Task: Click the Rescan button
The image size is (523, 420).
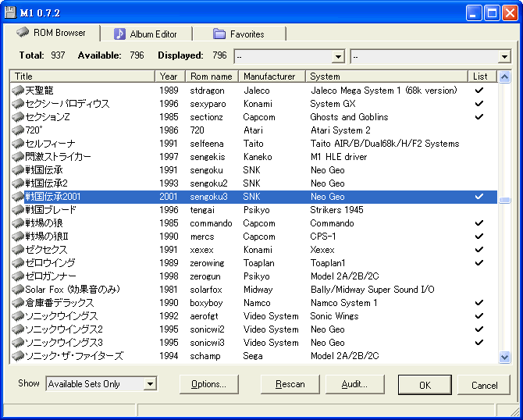Action: (x=290, y=384)
